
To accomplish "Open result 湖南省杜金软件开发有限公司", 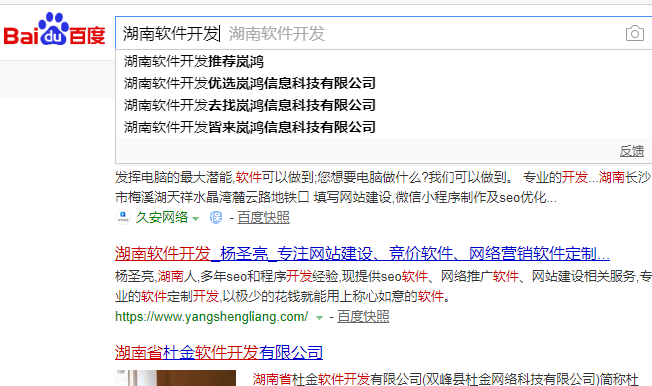I will click(219, 353).
